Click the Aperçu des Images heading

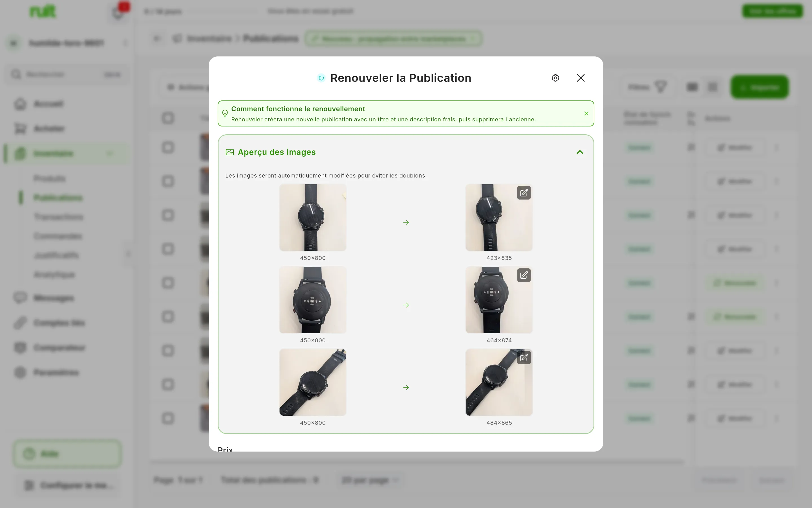tap(277, 152)
